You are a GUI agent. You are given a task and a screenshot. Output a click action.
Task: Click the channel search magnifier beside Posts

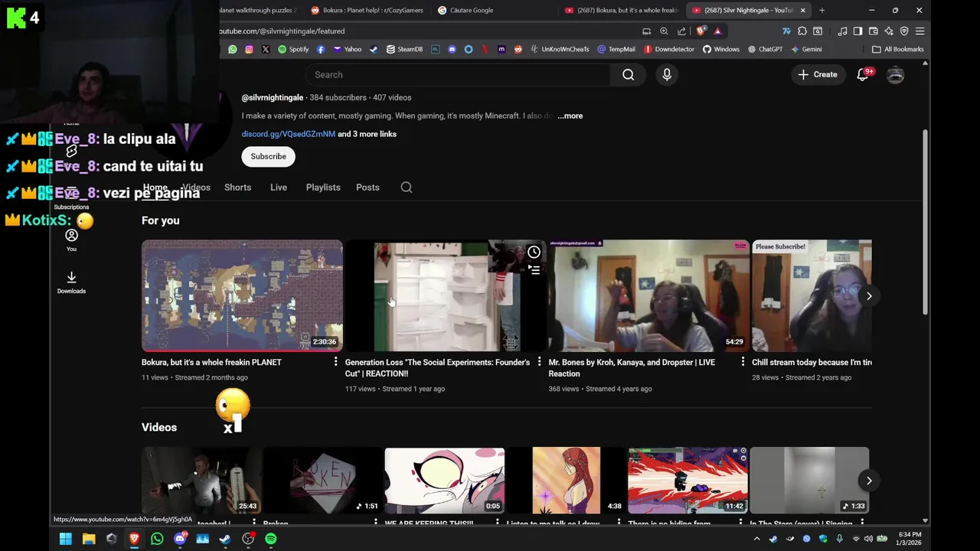coord(407,187)
